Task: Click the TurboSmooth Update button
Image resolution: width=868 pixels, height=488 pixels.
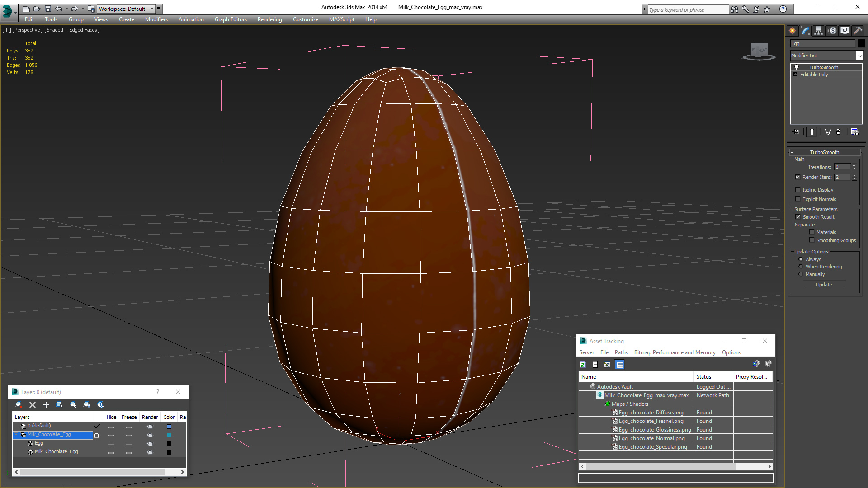Action: pyautogui.click(x=824, y=285)
